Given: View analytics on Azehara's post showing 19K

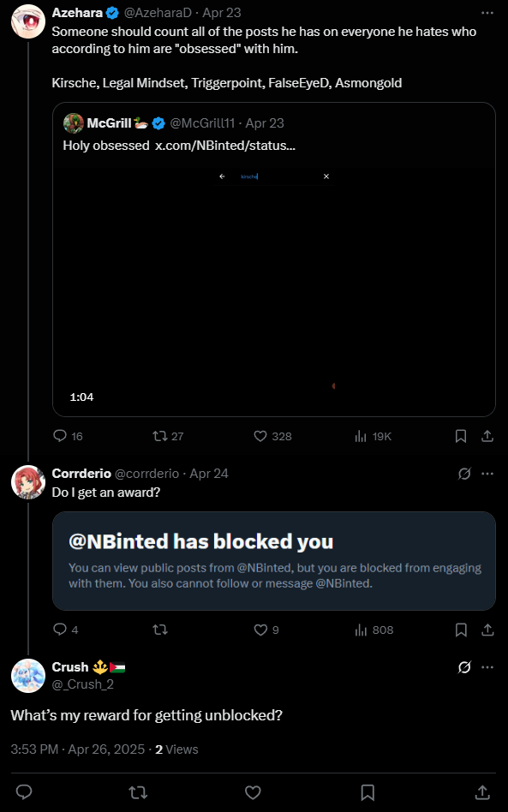Looking at the screenshot, I should click(373, 436).
